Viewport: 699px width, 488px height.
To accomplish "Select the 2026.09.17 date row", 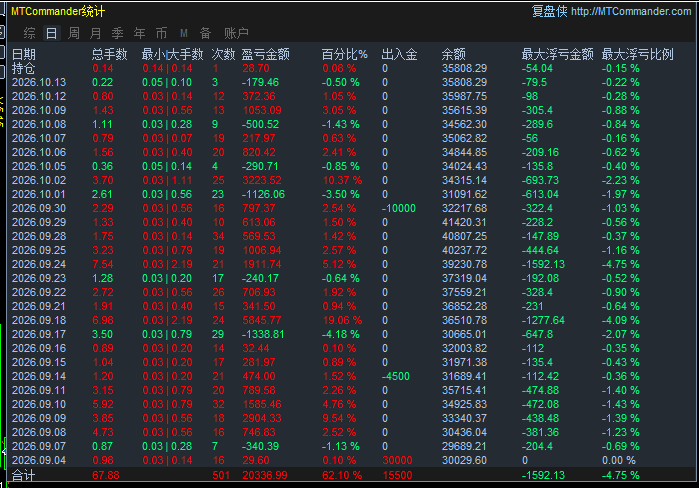I will point(39,334).
